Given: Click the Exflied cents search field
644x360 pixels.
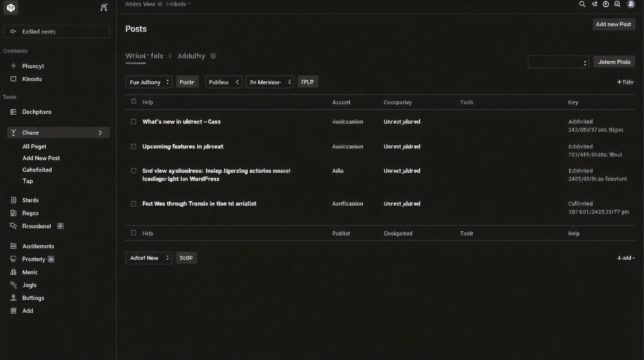Looking at the screenshot, I should (x=57, y=32).
